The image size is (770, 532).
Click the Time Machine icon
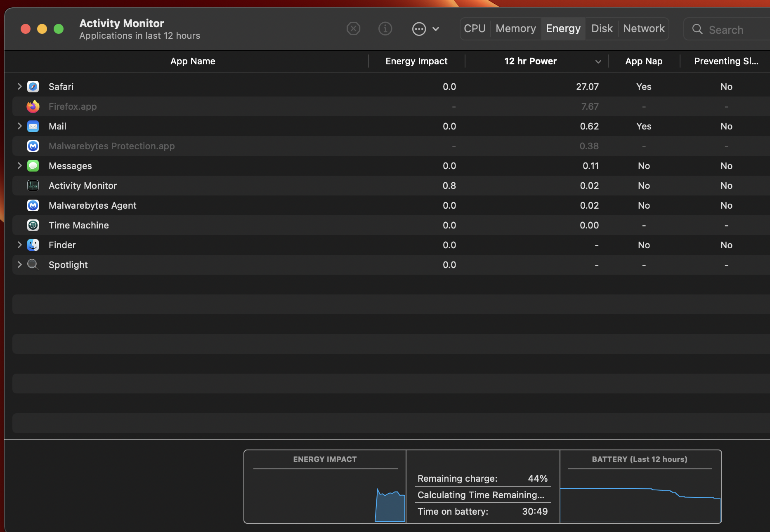(x=33, y=225)
